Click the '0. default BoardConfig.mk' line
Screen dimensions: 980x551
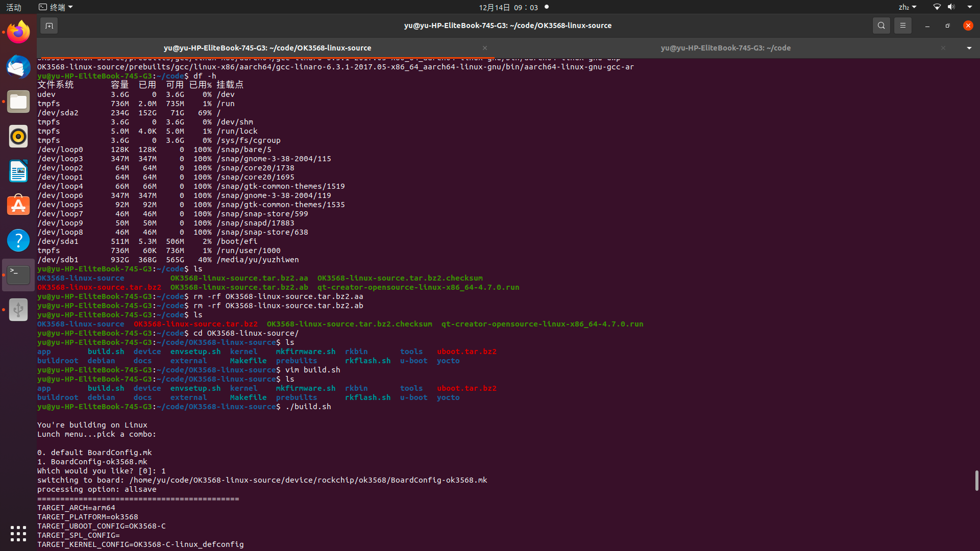coord(94,453)
